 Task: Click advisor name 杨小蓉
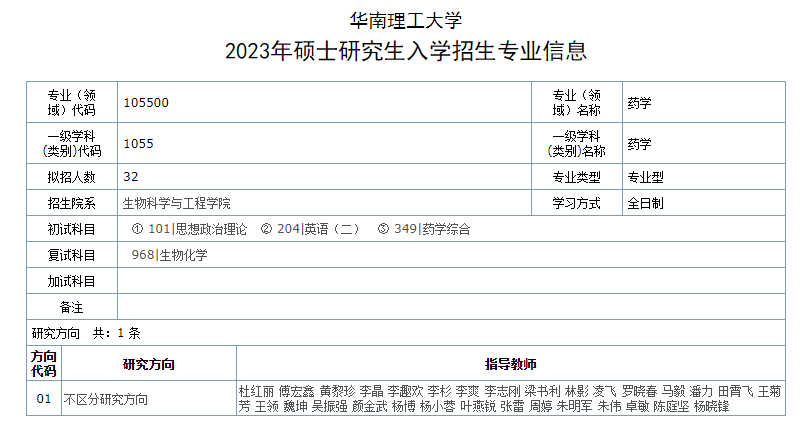pos(438,406)
